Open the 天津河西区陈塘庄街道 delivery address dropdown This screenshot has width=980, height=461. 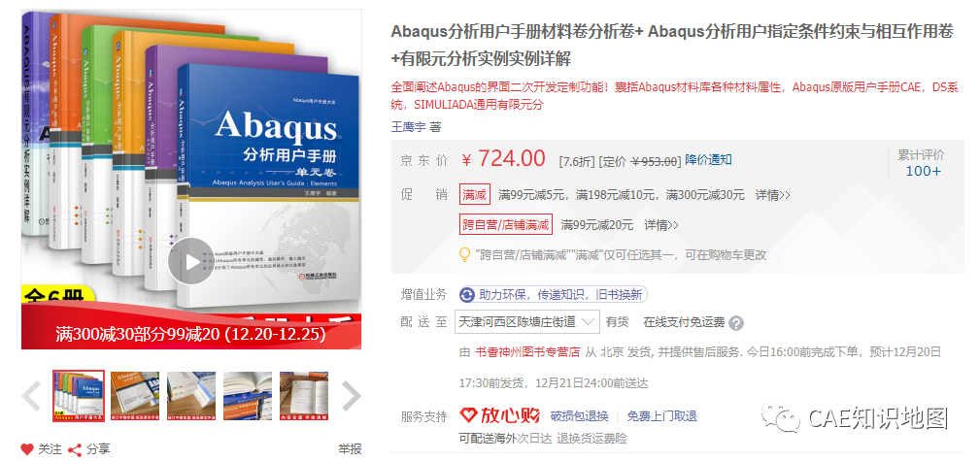[x=526, y=322]
